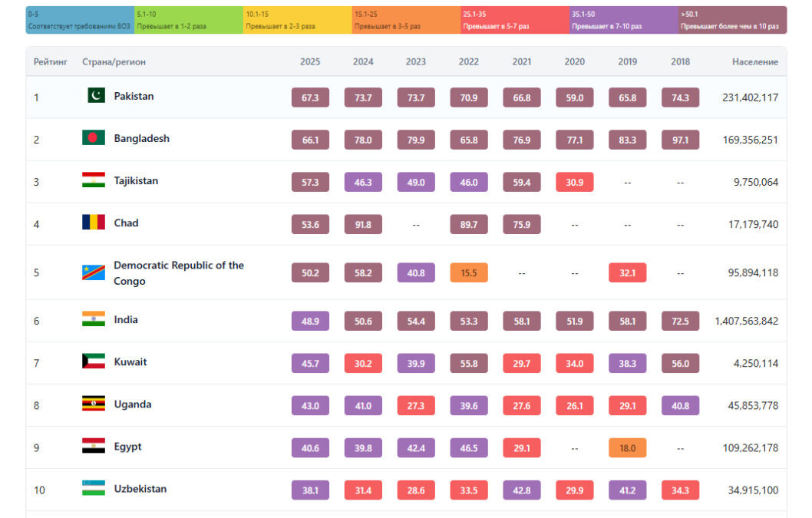Image resolution: width=812 pixels, height=518 pixels.
Task: Open the Uzbekistan country link
Action: click(x=140, y=488)
